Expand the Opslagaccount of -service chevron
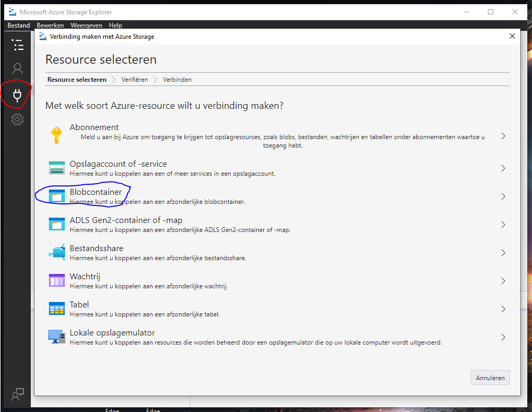Screen dimensions: 532x412 503,168
